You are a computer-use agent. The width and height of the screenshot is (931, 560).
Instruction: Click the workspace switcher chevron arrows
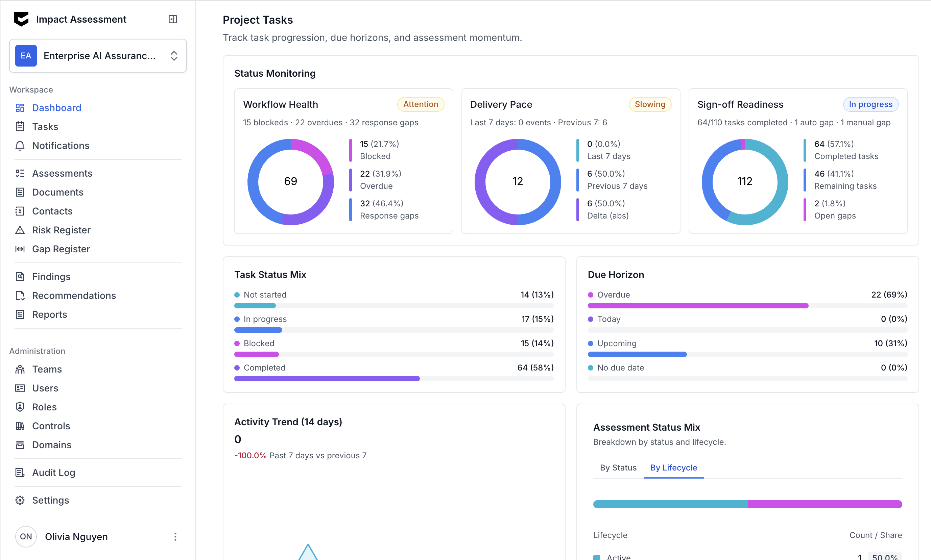tap(174, 56)
